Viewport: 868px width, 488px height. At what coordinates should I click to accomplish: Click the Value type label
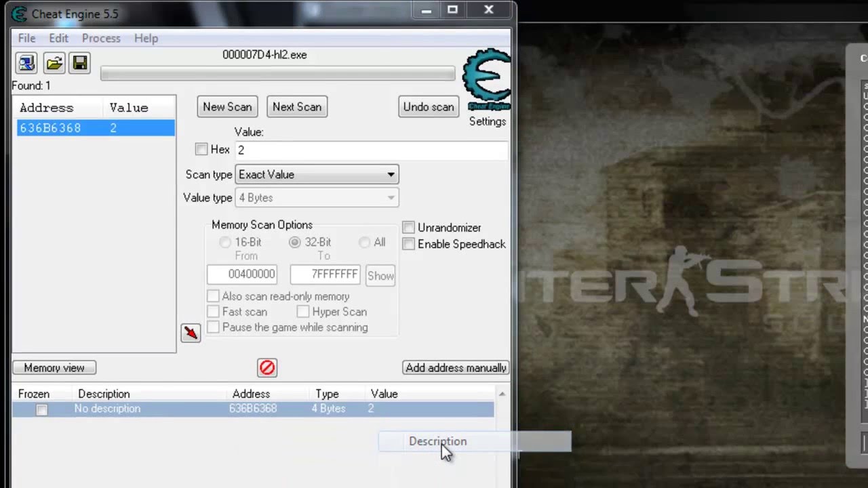[x=208, y=198]
